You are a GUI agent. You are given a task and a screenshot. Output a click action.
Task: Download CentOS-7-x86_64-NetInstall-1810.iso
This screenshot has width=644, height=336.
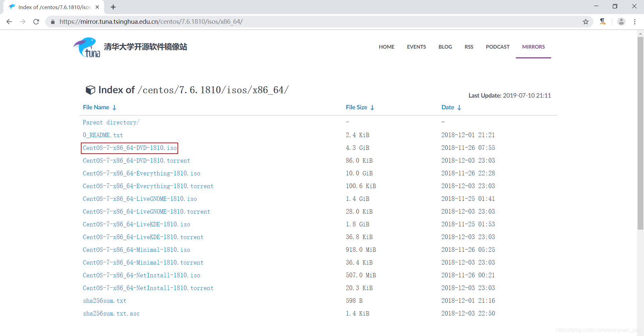pos(141,275)
